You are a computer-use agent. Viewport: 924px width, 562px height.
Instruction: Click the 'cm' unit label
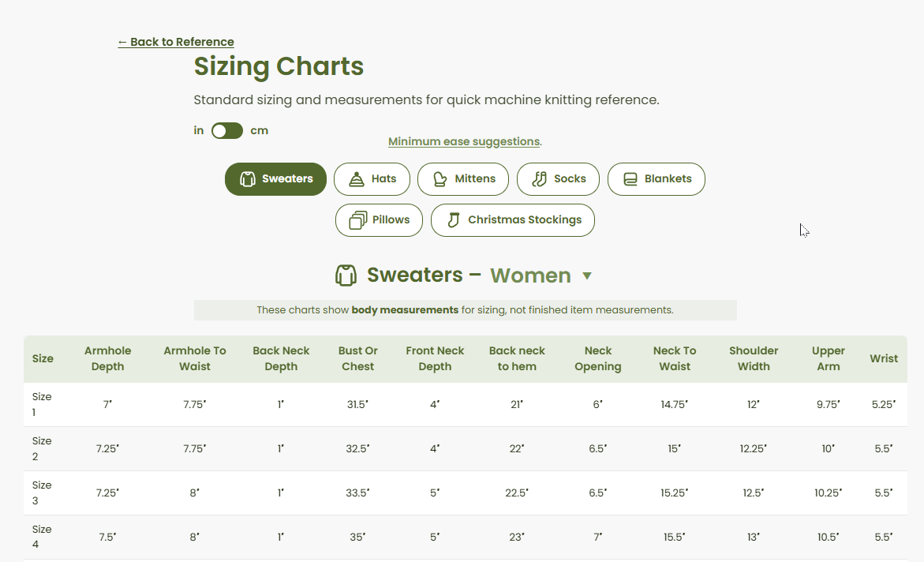pos(260,131)
